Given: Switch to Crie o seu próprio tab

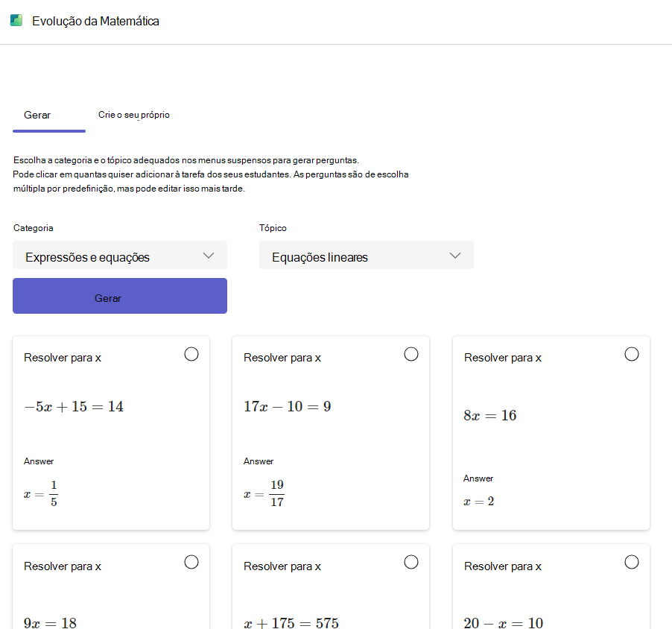Looking at the screenshot, I should click(133, 115).
